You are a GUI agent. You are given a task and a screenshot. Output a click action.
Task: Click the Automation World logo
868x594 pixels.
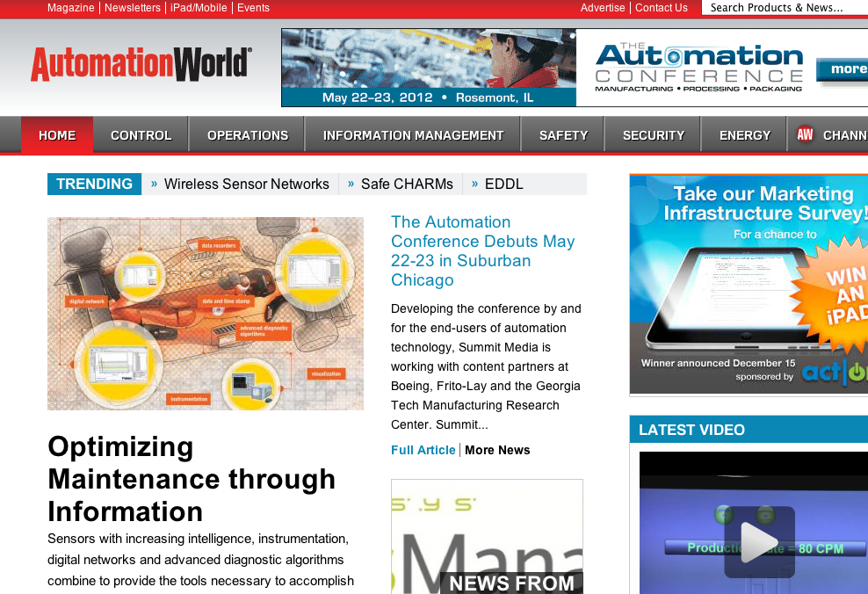coord(141,64)
